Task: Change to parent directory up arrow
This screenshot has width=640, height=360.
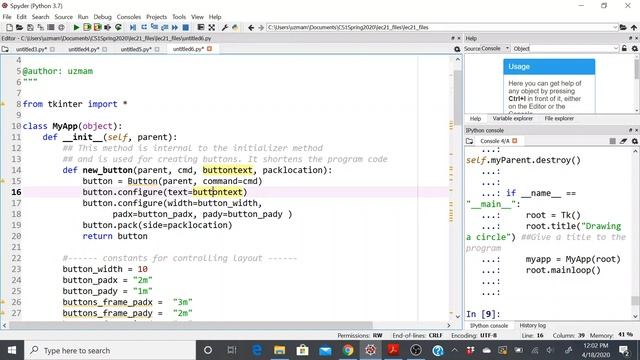Action: tap(634, 27)
